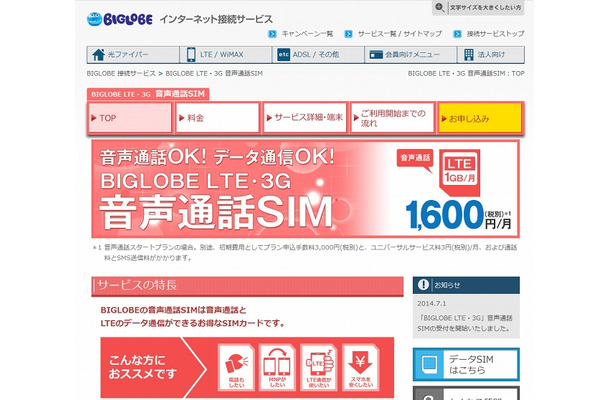The image size is (610, 400).
Task: Click the 電話もしたい phone icon
Action: tap(236, 367)
